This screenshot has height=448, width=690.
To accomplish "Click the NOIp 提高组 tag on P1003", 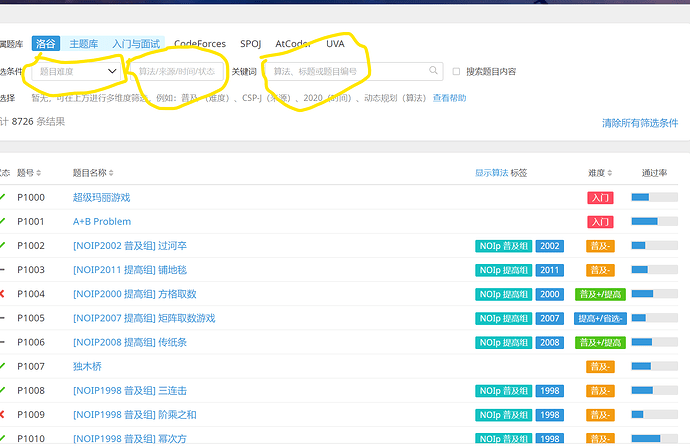I will pos(503,270).
